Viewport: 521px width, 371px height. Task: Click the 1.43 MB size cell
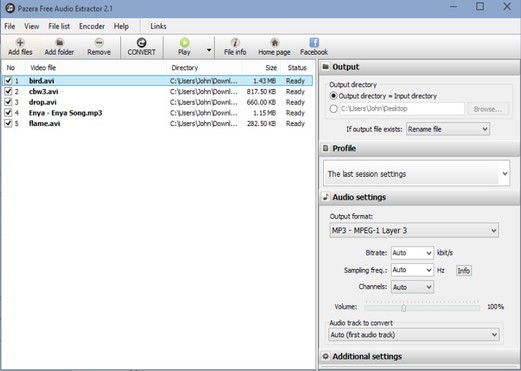264,81
